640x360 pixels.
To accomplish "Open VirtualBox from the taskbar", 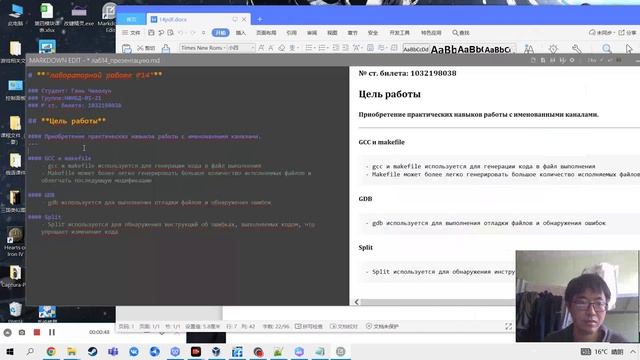I will 216,351.
